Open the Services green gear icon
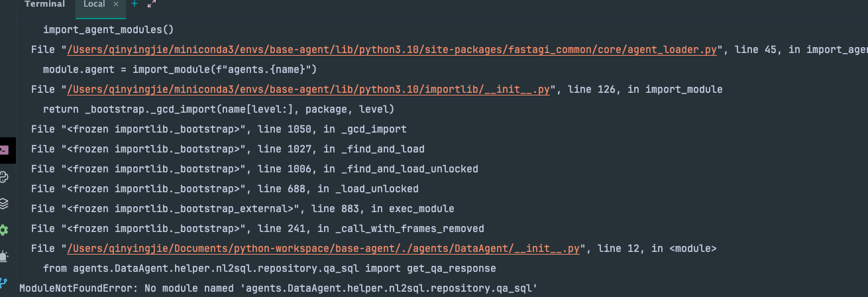This screenshot has height=297, width=868. coord(4,230)
